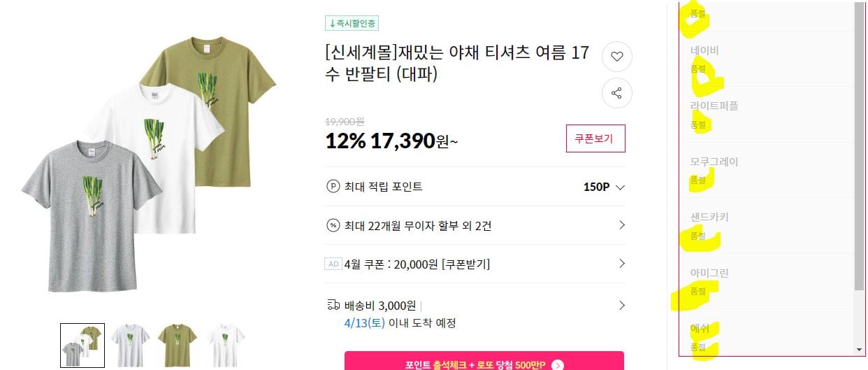
Task: Select the 네이비 color option
Action: (x=767, y=59)
